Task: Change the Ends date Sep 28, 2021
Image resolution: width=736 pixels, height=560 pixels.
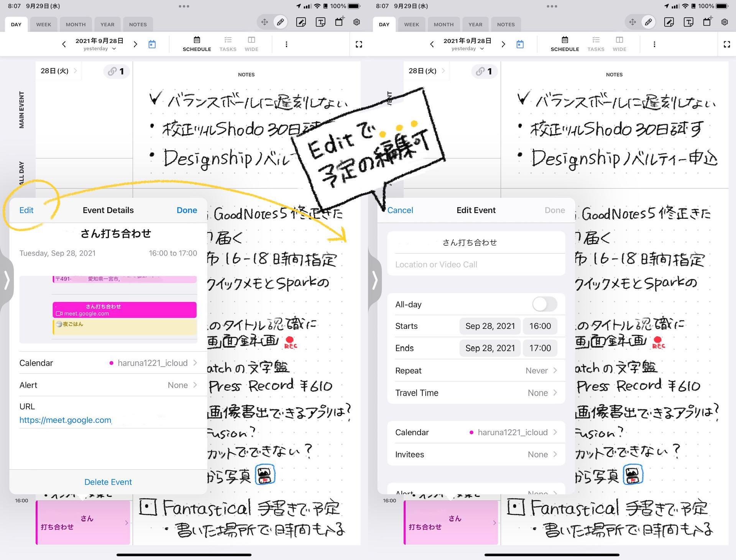Action: tap(490, 348)
